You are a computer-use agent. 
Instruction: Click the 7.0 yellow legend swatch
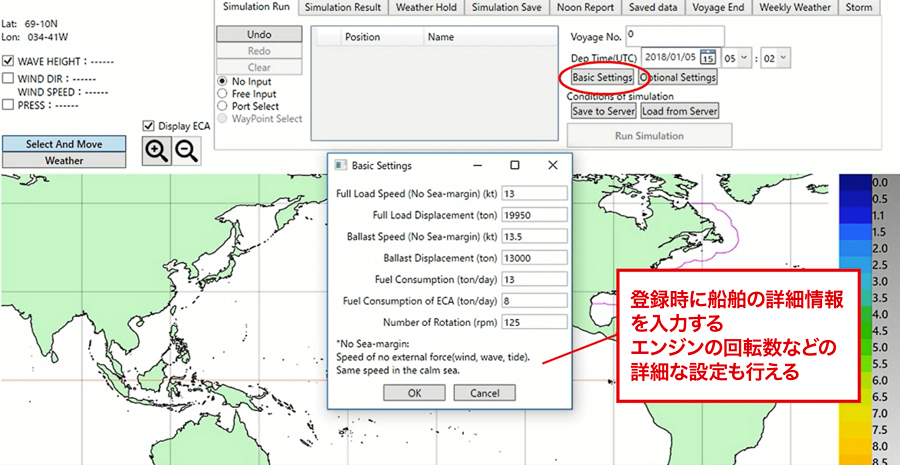(x=854, y=413)
